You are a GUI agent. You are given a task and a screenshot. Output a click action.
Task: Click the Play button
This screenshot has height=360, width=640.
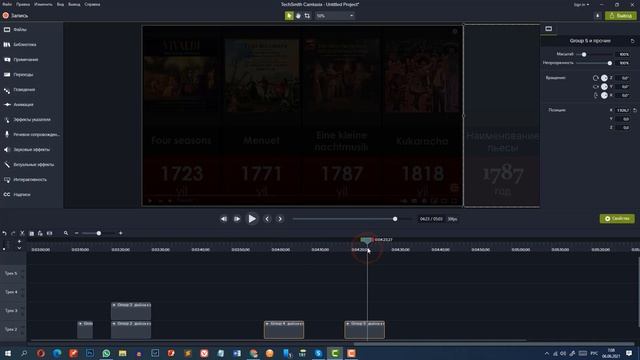(252, 219)
